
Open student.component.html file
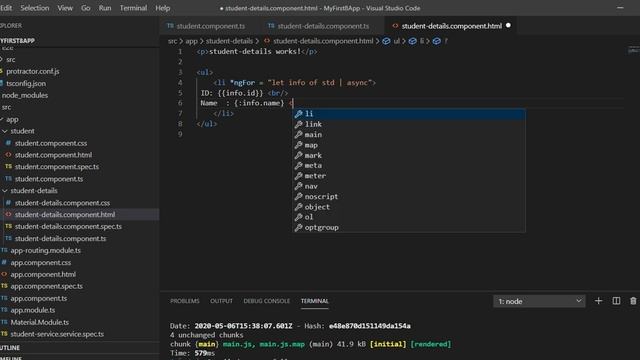[53, 155]
